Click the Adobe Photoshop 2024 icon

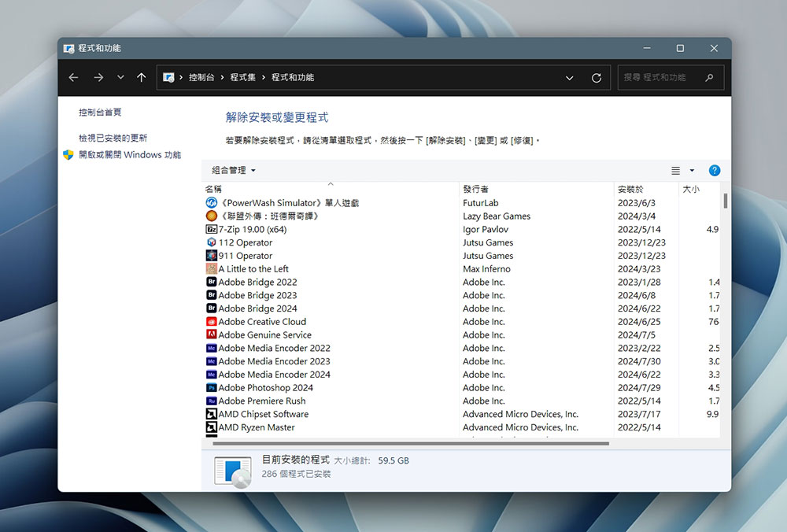tap(211, 387)
